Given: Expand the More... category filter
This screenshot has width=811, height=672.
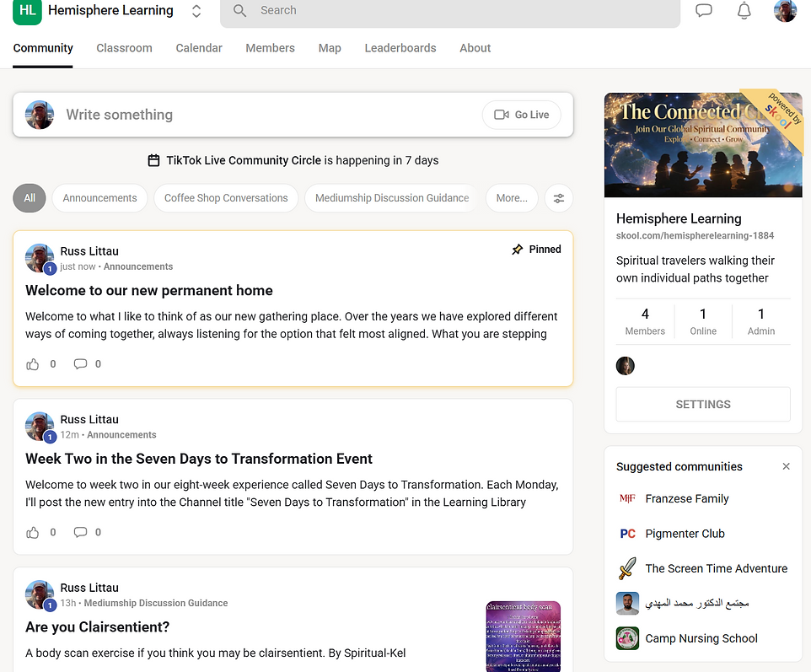Looking at the screenshot, I should click(512, 198).
